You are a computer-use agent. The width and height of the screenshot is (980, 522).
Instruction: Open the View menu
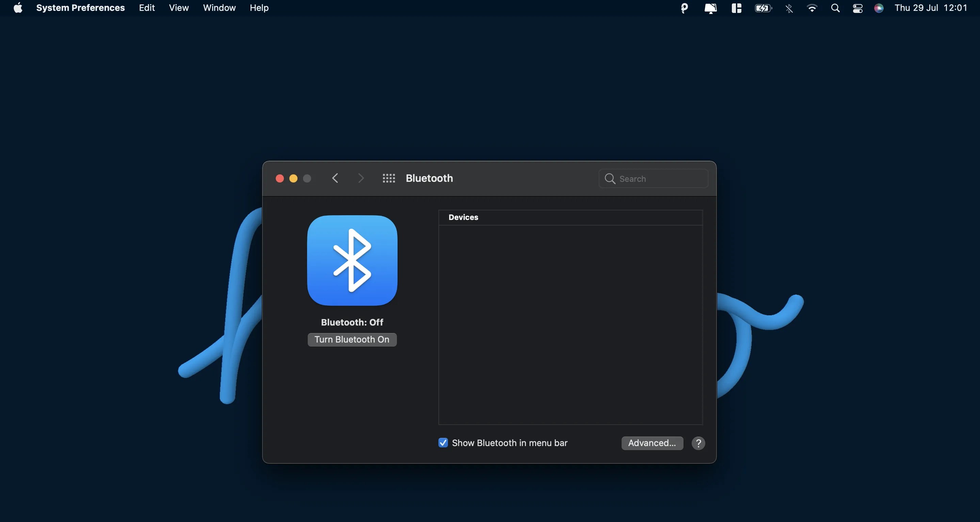coord(178,8)
